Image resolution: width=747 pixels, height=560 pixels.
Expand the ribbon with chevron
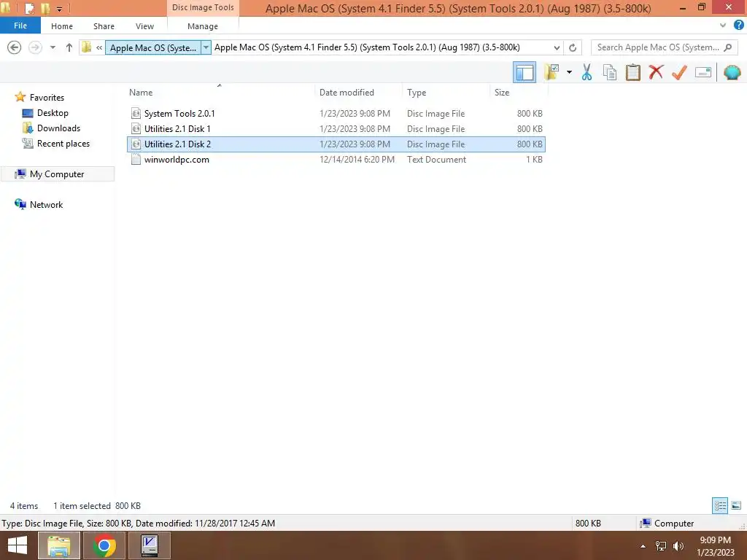(723, 26)
